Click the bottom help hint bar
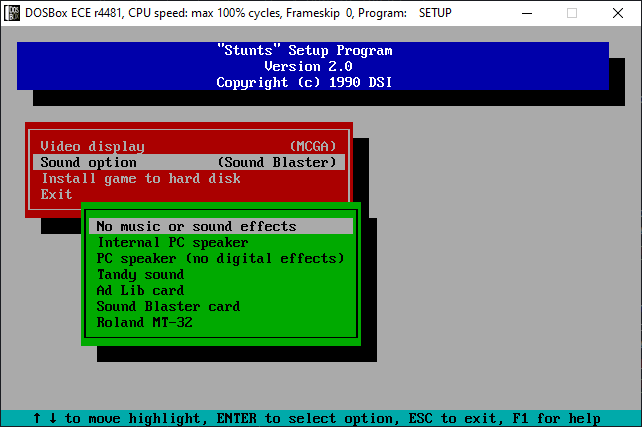The width and height of the screenshot is (642, 427). [321, 418]
